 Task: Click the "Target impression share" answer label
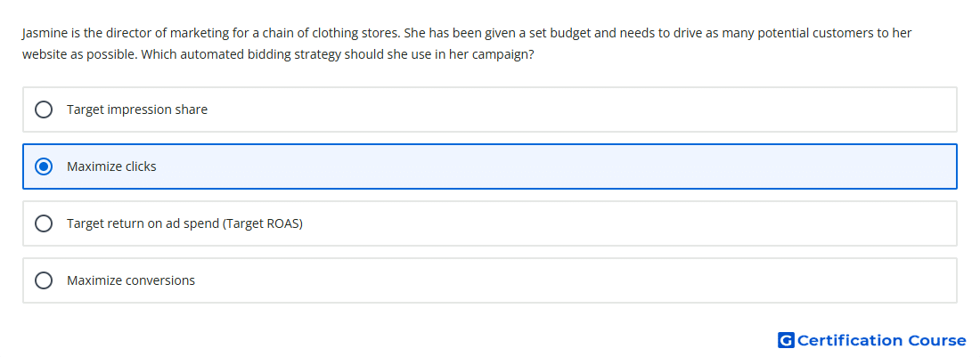tap(137, 110)
